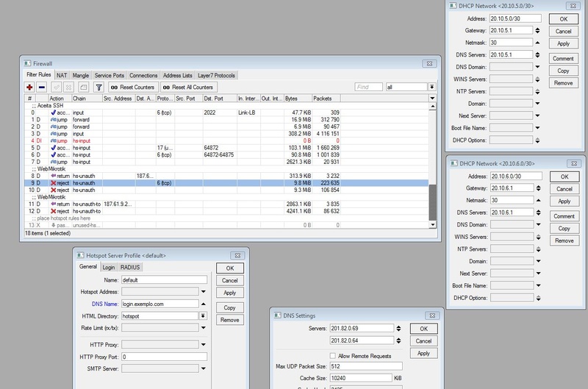This screenshot has width=588, height=389.
Task: Click the comment icon in Firewall toolbar
Action: pos(83,87)
